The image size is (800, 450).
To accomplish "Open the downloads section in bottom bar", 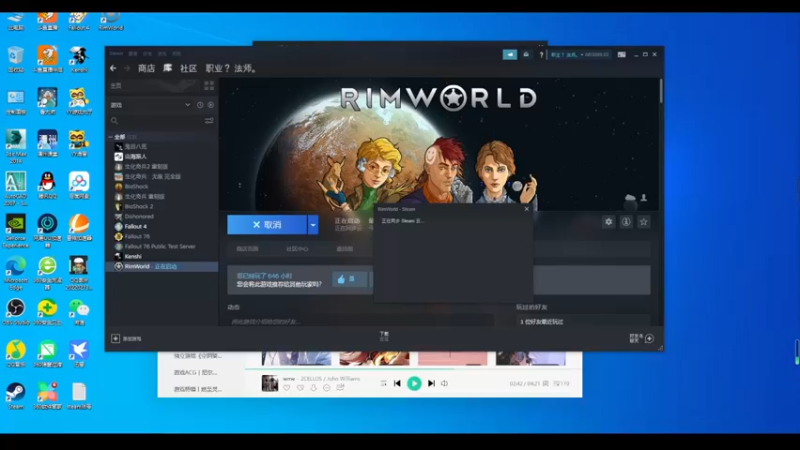I will (x=384, y=336).
